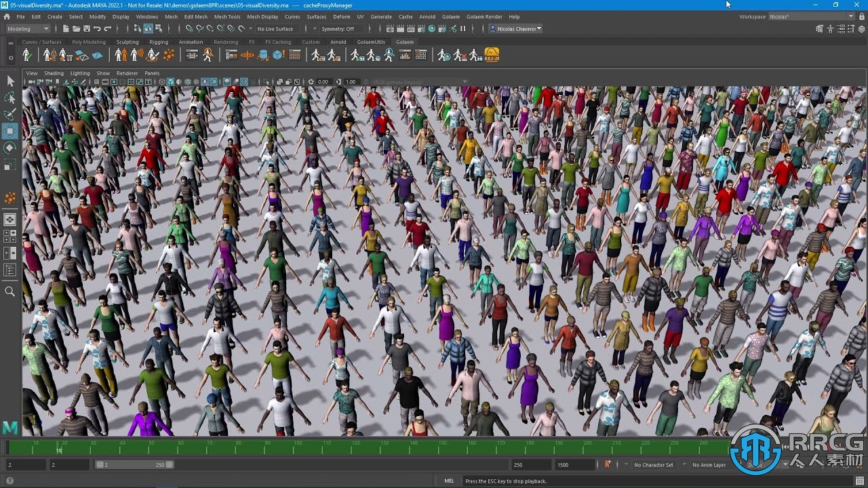Open viewport Lighting menu

pyautogui.click(x=80, y=73)
